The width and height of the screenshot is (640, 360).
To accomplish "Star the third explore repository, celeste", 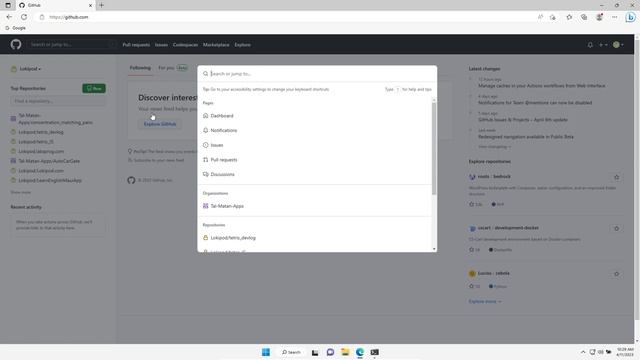I will coord(616,274).
